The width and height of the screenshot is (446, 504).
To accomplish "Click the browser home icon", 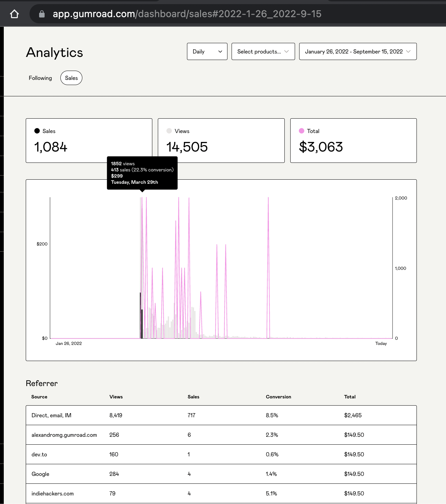I will pyautogui.click(x=14, y=14).
